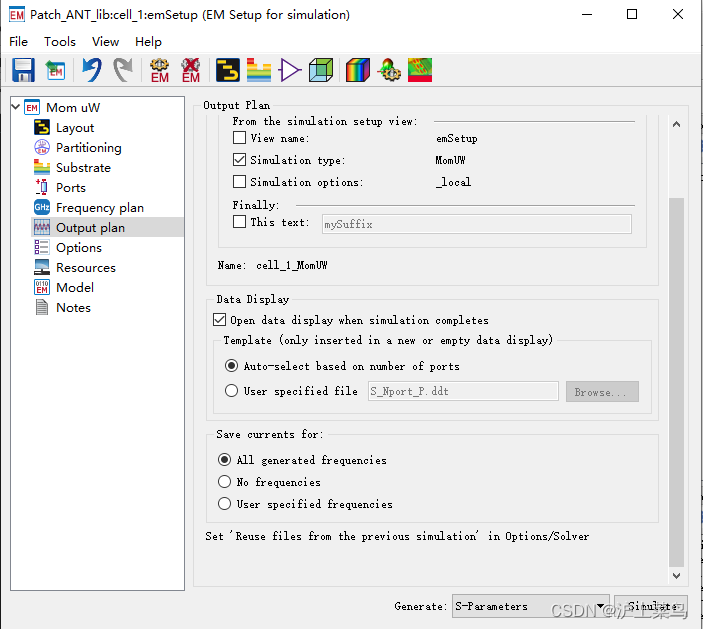Image resolution: width=703 pixels, height=629 pixels.
Task: Go to the Ports section
Action: (x=71, y=187)
